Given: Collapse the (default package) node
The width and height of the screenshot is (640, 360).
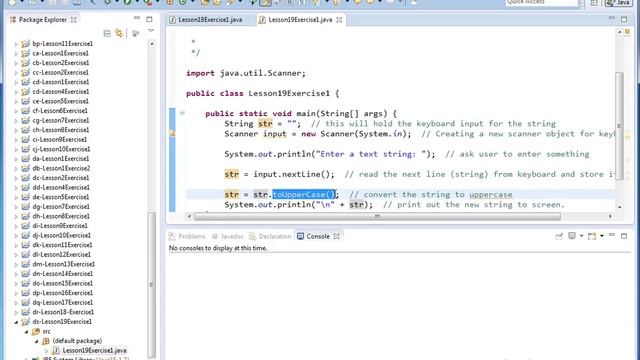Looking at the screenshot, I should click(36, 341).
